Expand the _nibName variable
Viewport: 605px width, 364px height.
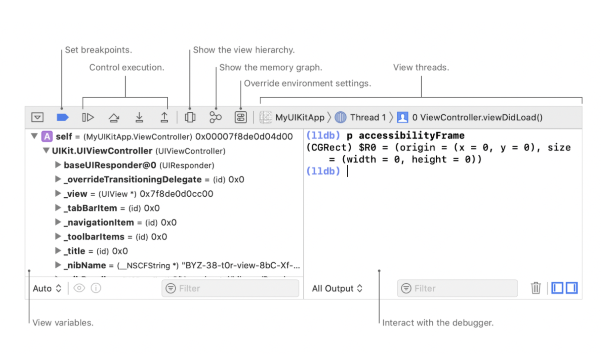(x=58, y=265)
